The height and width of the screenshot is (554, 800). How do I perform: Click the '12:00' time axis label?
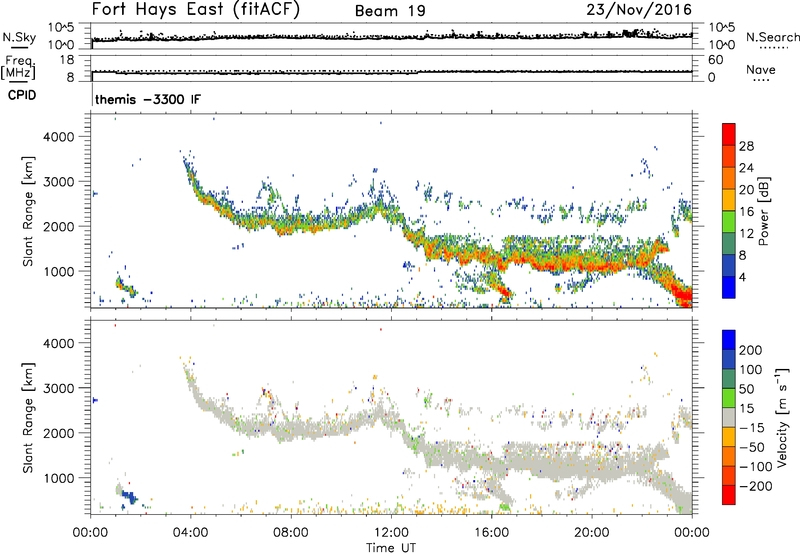pos(391,533)
